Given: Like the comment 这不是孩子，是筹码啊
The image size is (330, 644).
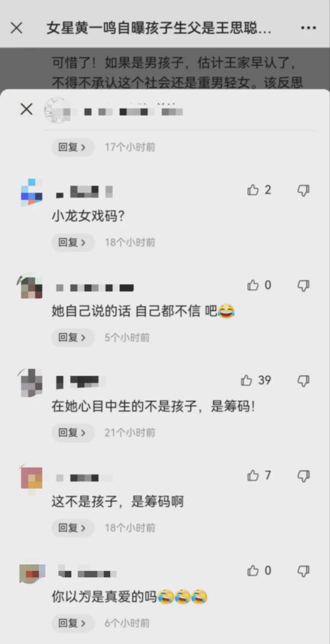Looking at the screenshot, I should [x=253, y=475].
